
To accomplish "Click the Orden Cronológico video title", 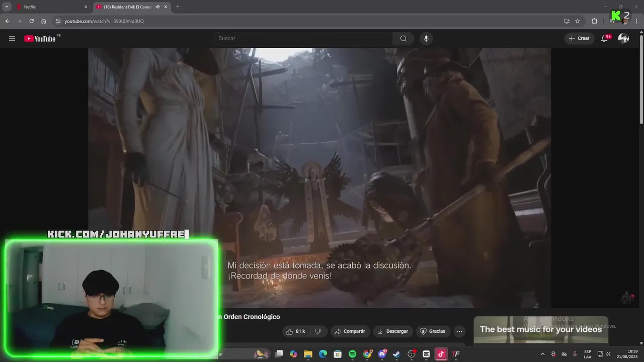I will click(249, 317).
